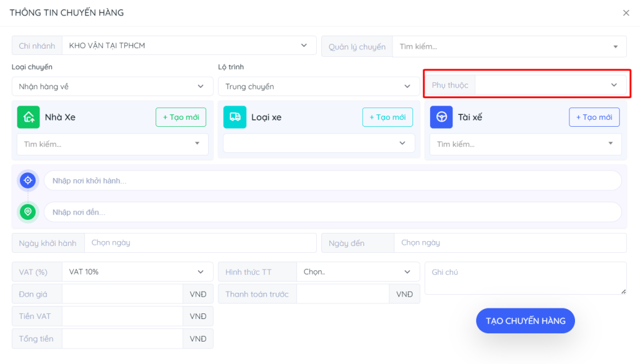Click Tạo mới button for Loại xe

coord(387,117)
